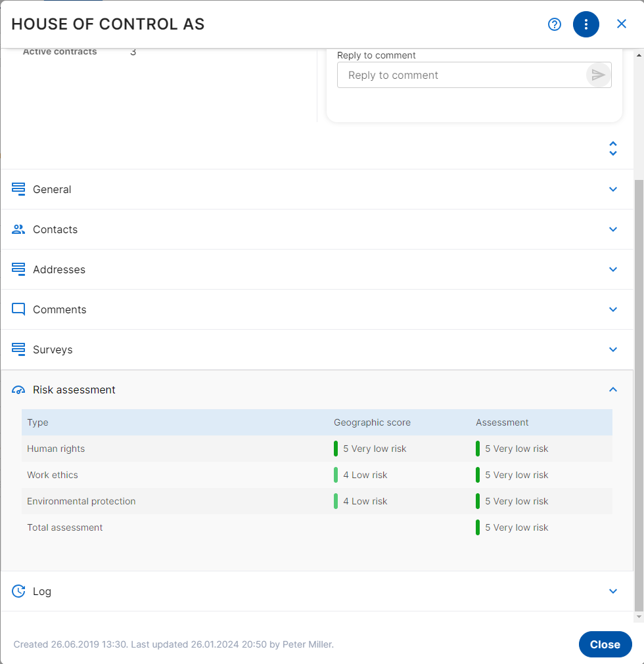
Task: Click Work ethics geographic score 4 Low risk
Action: point(361,475)
